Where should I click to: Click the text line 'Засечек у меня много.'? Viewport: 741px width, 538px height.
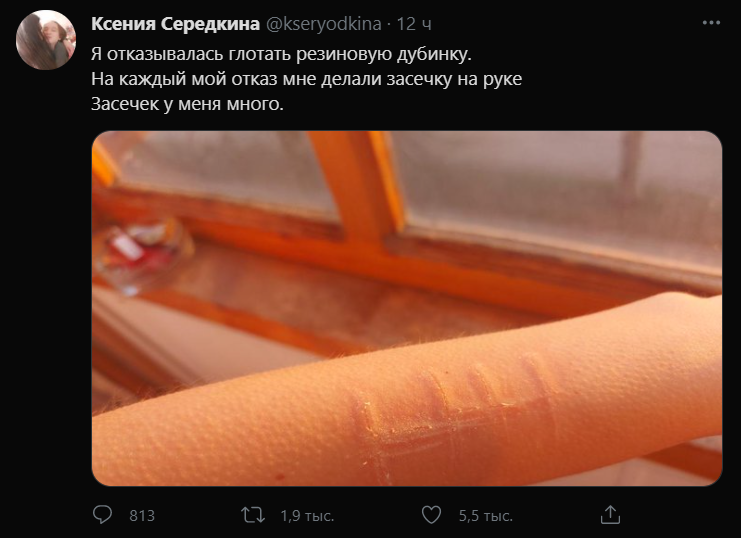(187, 104)
